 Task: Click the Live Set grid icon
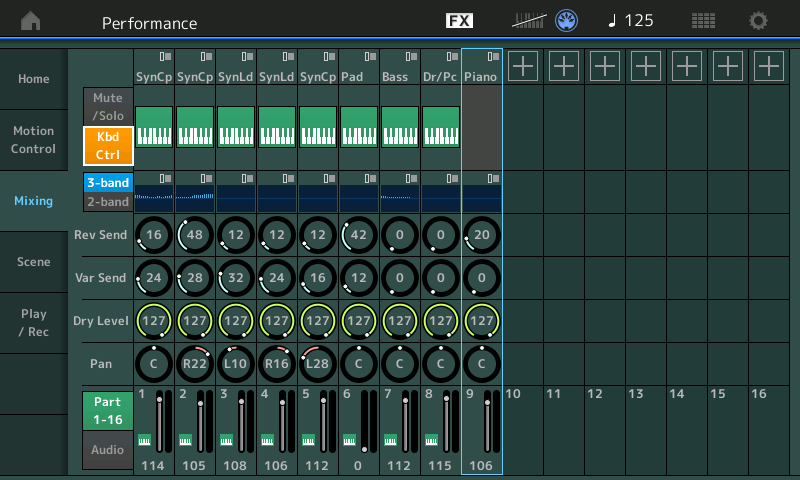(x=703, y=21)
